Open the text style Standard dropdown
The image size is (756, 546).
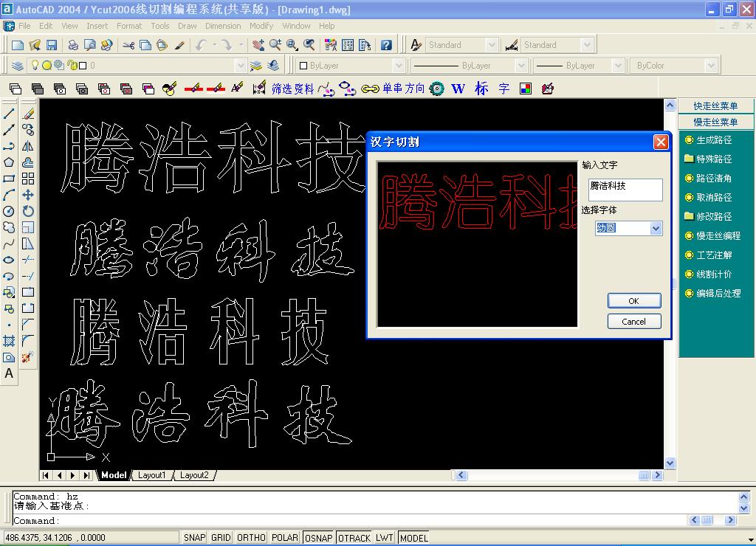[491, 45]
